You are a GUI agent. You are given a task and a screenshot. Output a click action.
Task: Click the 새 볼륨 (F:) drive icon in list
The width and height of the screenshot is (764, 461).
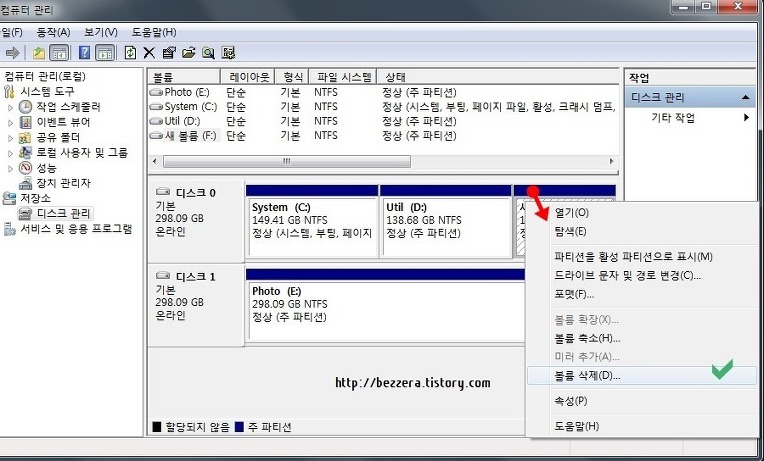pyautogui.click(x=156, y=135)
